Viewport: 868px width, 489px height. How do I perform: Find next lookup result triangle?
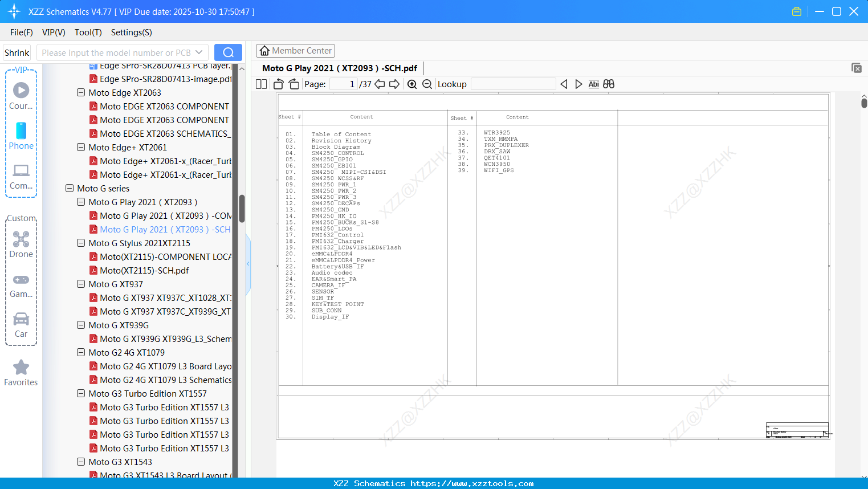click(x=578, y=84)
